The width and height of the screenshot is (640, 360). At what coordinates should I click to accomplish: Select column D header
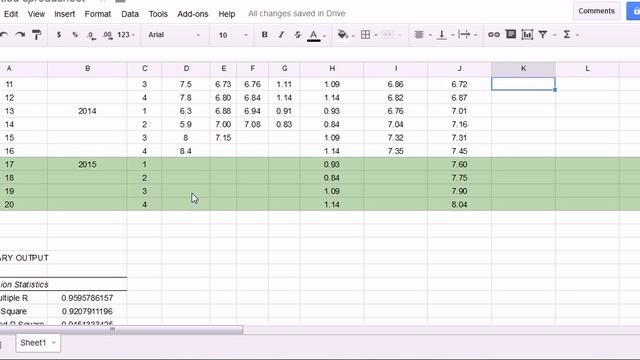click(x=186, y=69)
